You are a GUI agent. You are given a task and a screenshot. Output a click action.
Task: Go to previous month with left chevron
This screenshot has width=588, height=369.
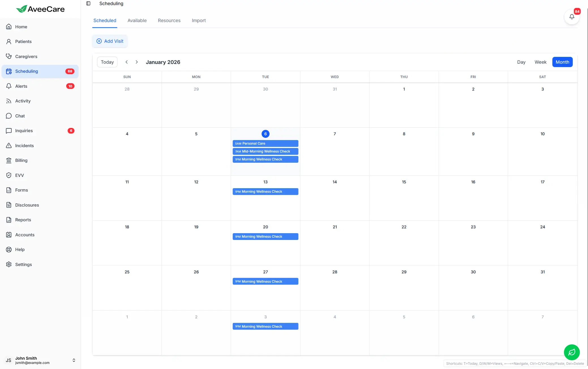tap(127, 62)
